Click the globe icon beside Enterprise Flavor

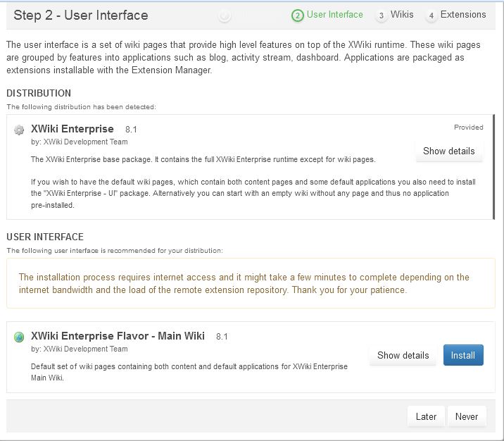[x=19, y=337]
